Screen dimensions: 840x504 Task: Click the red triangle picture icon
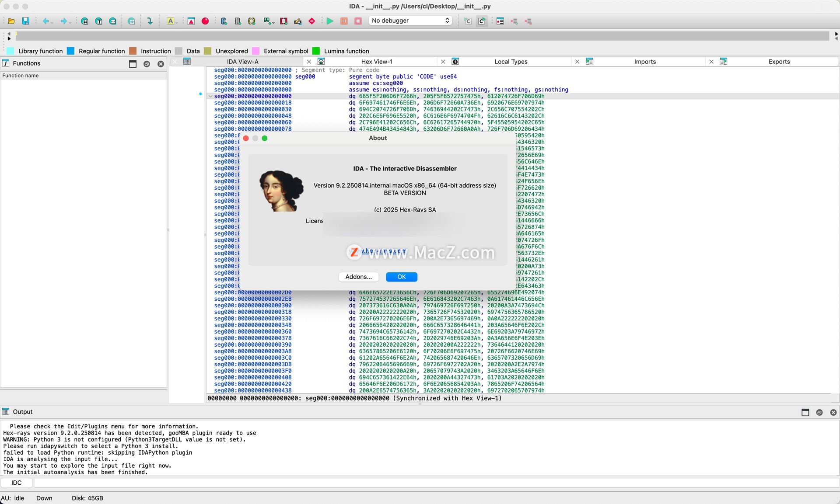click(191, 21)
